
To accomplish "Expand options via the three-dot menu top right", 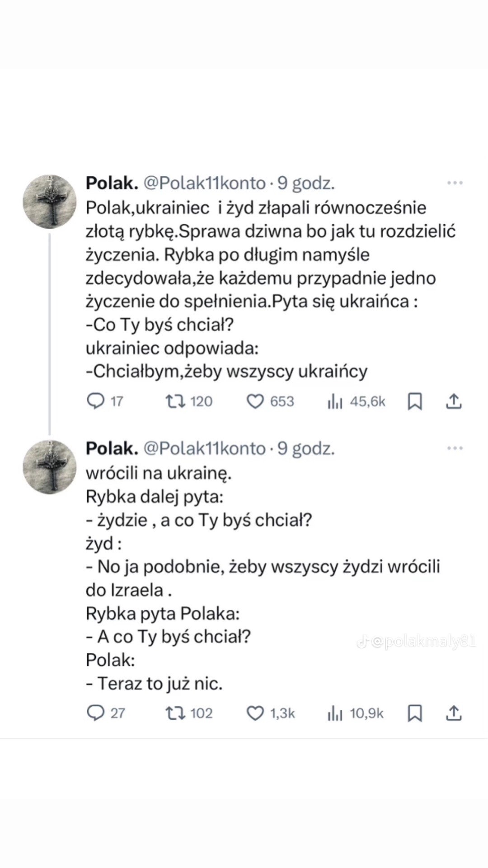I will 456,182.
